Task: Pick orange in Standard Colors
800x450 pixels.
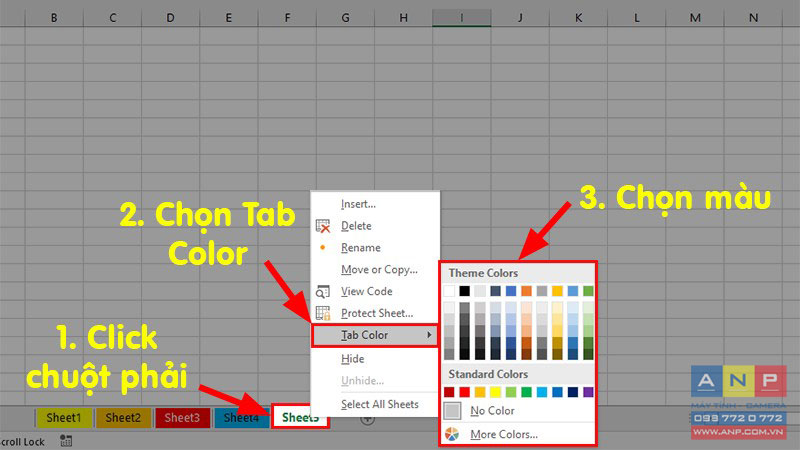Action: point(480,392)
